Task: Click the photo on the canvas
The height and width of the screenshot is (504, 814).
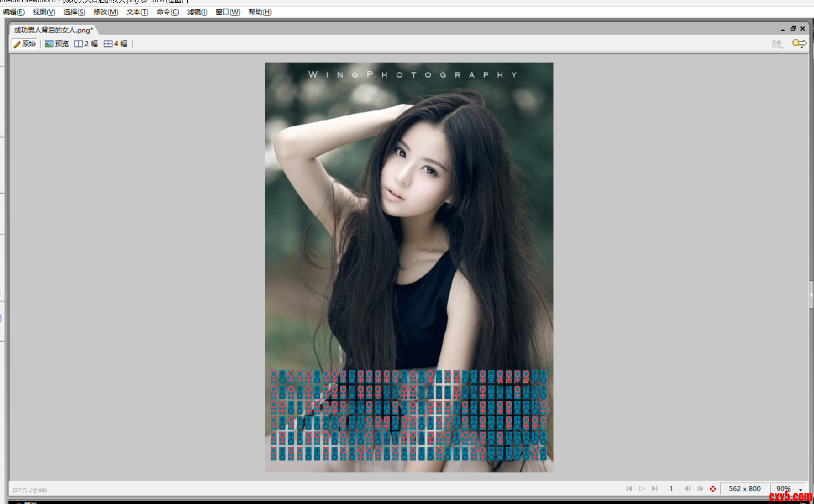Action: pos(409,227)
